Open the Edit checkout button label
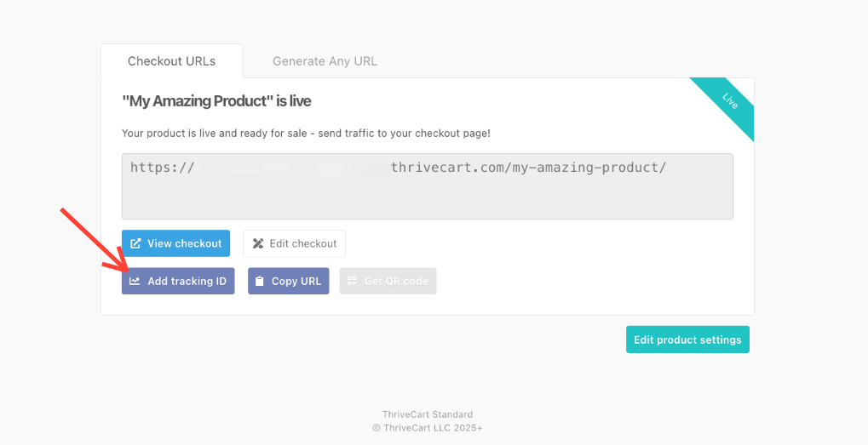 click(303, 243)
